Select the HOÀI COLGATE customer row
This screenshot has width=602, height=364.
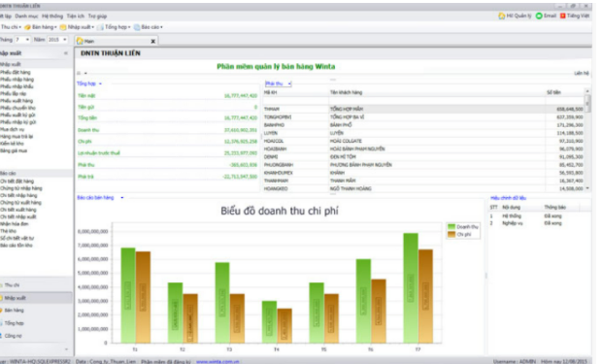click(x=423, y=142)
